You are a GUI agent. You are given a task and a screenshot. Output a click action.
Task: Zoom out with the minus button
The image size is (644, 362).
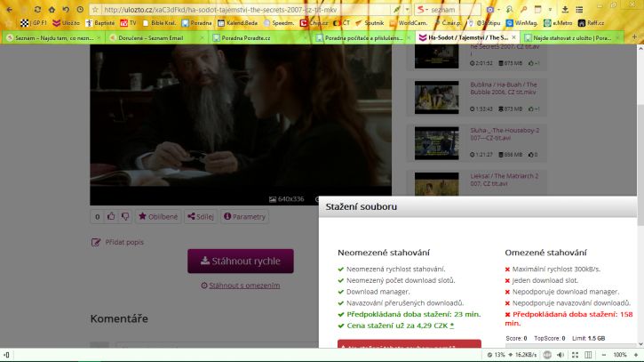point(604,355)
